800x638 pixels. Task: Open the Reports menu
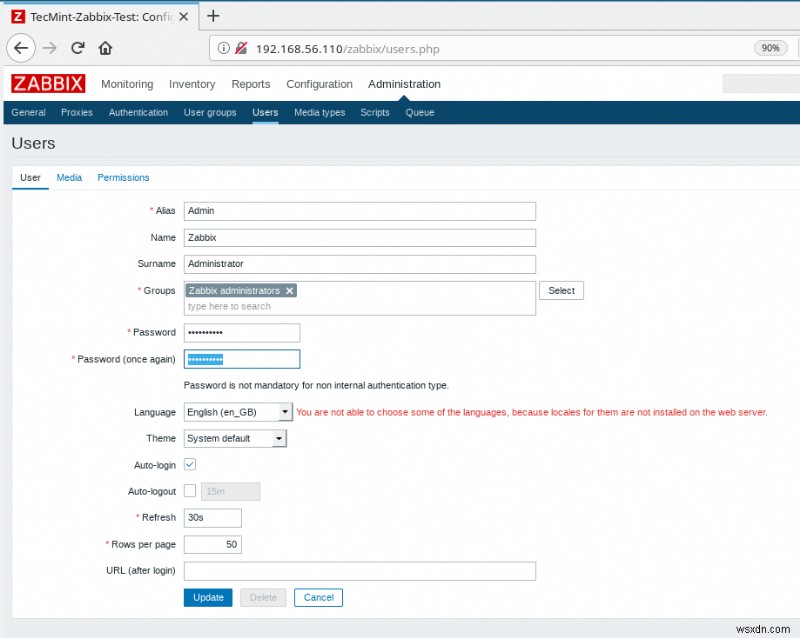click(x=251, y=84)
